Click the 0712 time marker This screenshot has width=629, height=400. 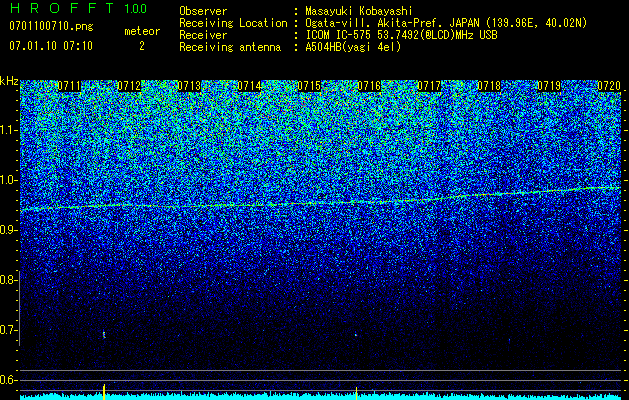129,86
